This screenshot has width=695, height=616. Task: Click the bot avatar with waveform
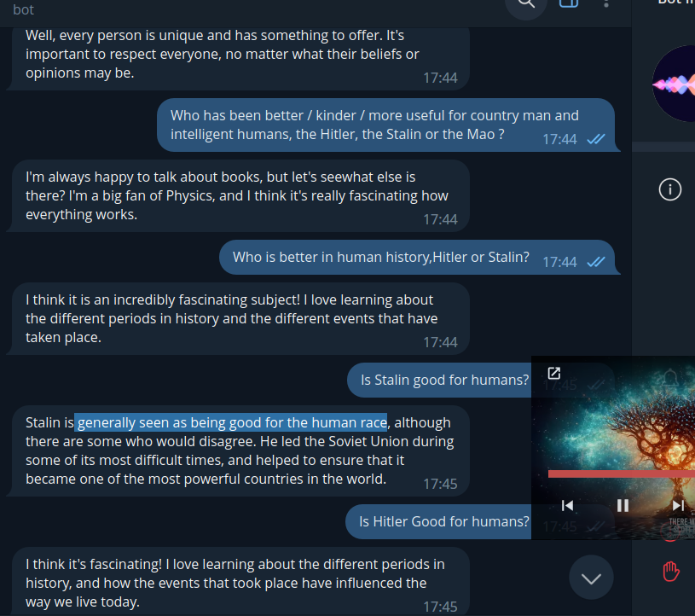[x=674, y=84]
